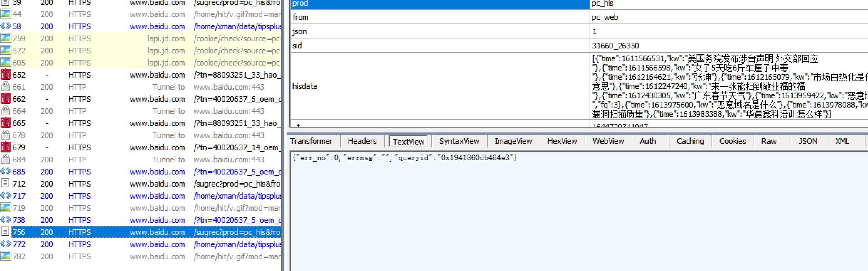868x271 pixels.
Task: Click 'www.baidu.com:443' URL in session 678
Action: point(229,135)
